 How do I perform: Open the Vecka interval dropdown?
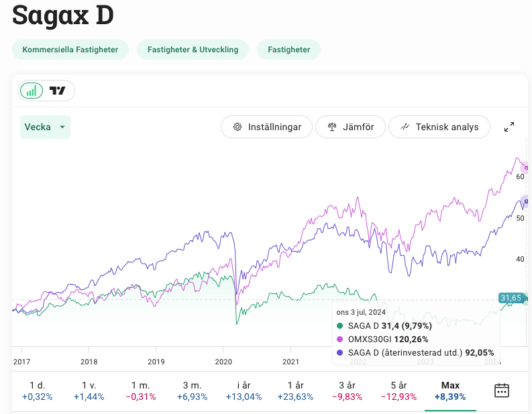click(x=45, y=127)
